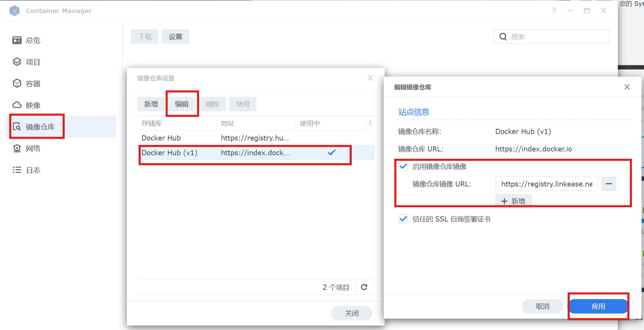Image resolution: width=644 pixels, height=330 pixels.
Task: Click the help question mark icon
Action: point(554,11)
